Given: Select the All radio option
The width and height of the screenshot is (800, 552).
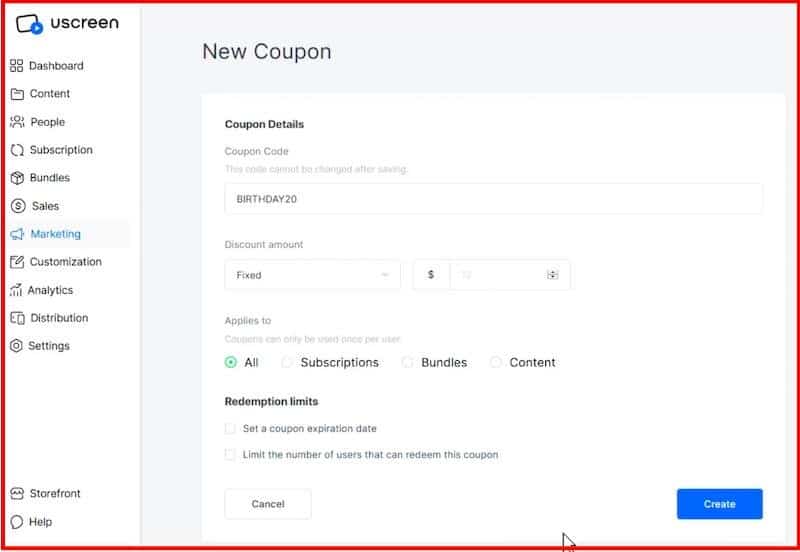Looking at the screenshot, I should (231, 362).
